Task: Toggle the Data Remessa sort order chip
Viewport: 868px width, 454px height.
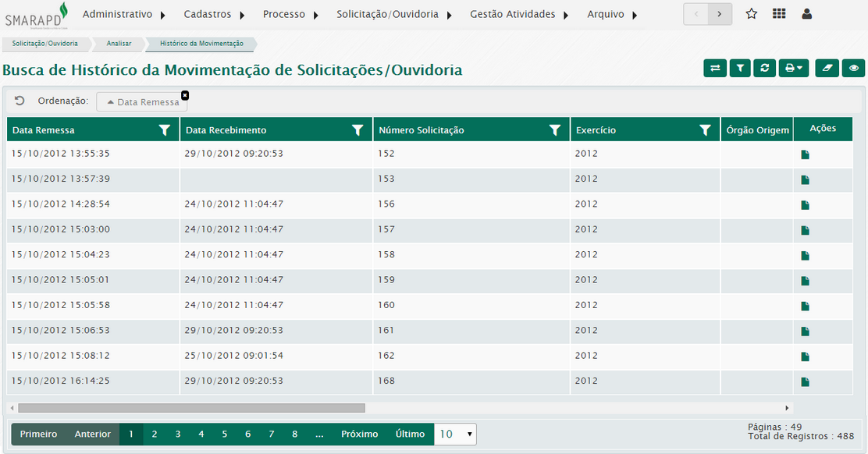Action: (141, 102)
